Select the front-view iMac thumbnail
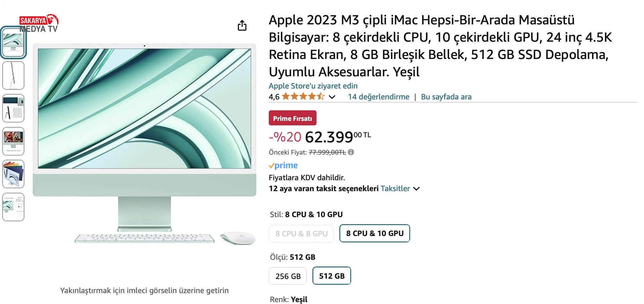 (13, 43)
